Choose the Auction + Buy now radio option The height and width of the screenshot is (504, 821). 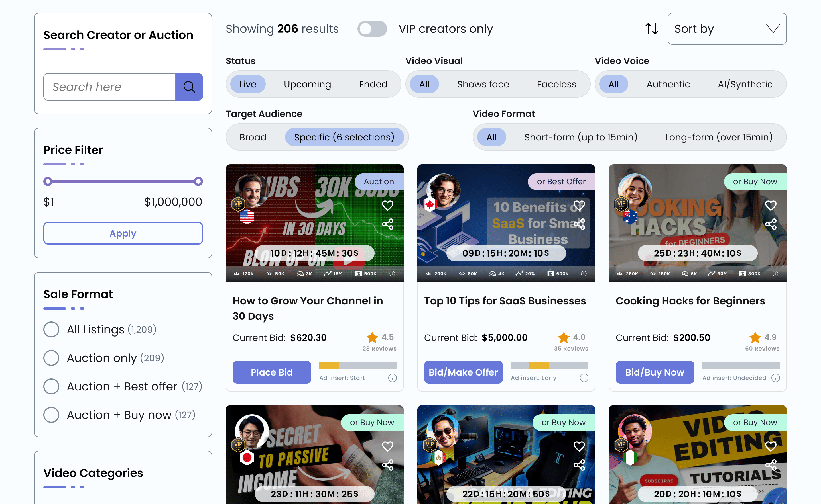tap(51, 415)
